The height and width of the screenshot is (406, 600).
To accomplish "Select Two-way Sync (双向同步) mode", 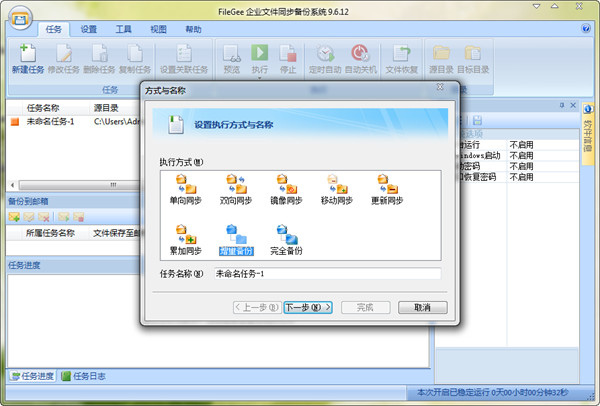I will tap(236, 190).
